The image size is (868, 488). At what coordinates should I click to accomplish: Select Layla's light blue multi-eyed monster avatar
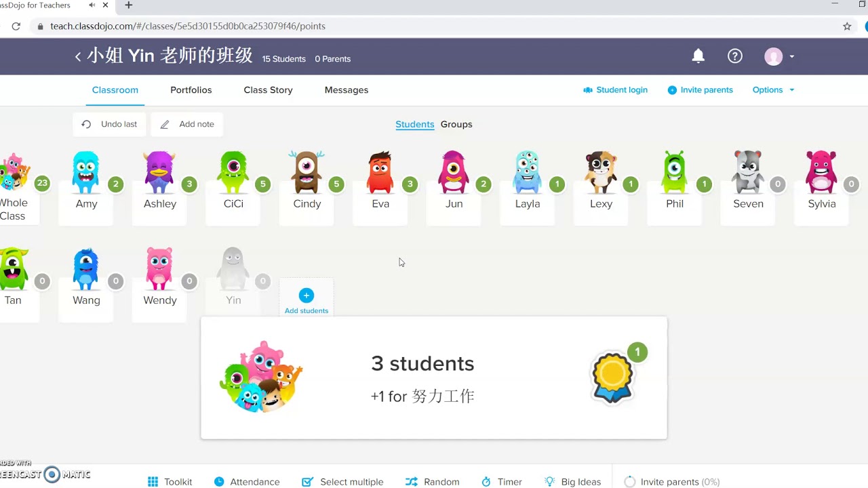527,172
